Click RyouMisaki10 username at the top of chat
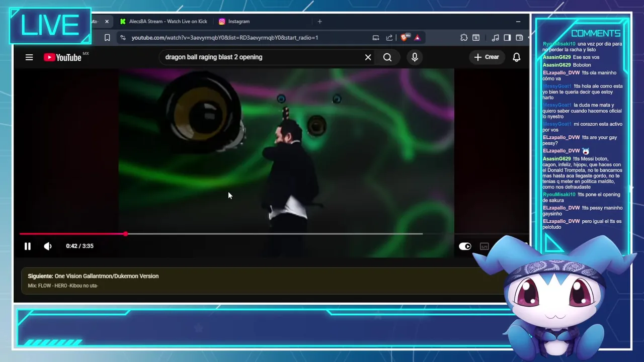644x362 pixels. click(558, 44)
